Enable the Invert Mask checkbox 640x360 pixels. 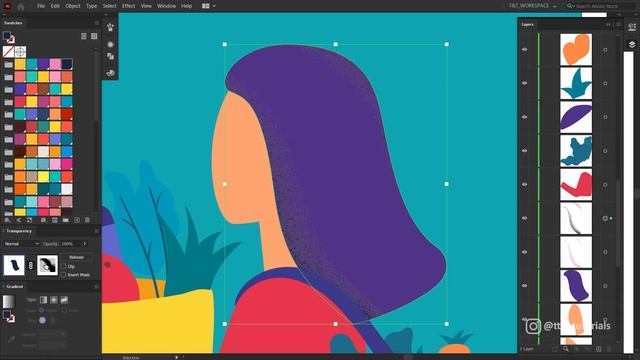(x=63, y=275)
